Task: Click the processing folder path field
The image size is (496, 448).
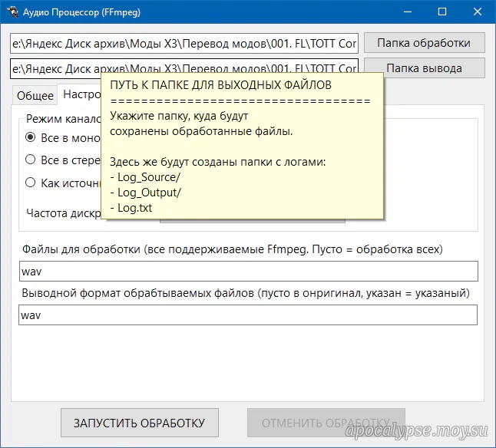Action: tap(184, 43)
